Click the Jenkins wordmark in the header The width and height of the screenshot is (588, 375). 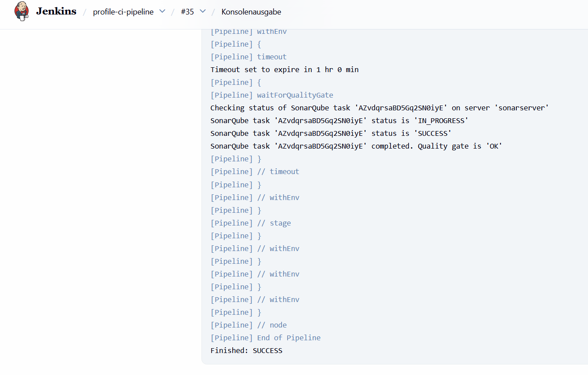pyautogui.click(x=55, y=11)
